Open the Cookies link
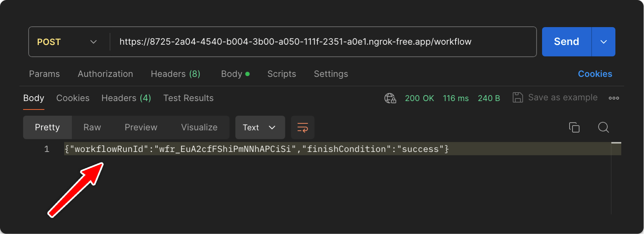The width and height of the screenshot is (644, 234). coord(595,74)
